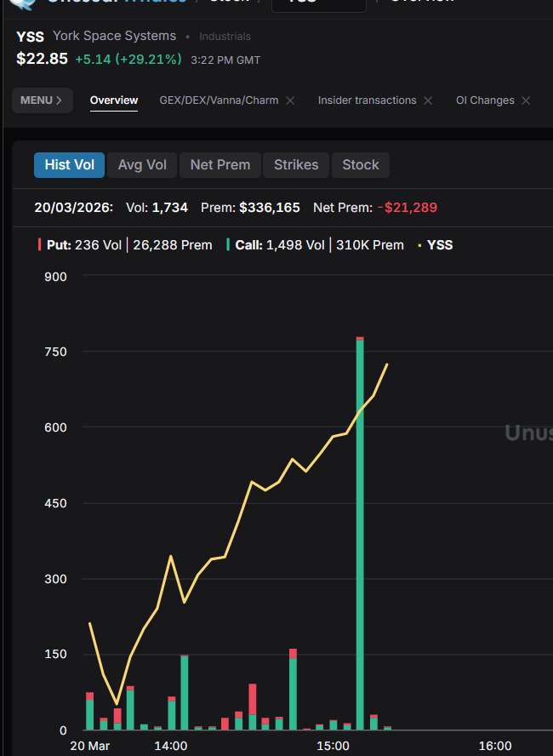Close the OI Changes tab

526,100
